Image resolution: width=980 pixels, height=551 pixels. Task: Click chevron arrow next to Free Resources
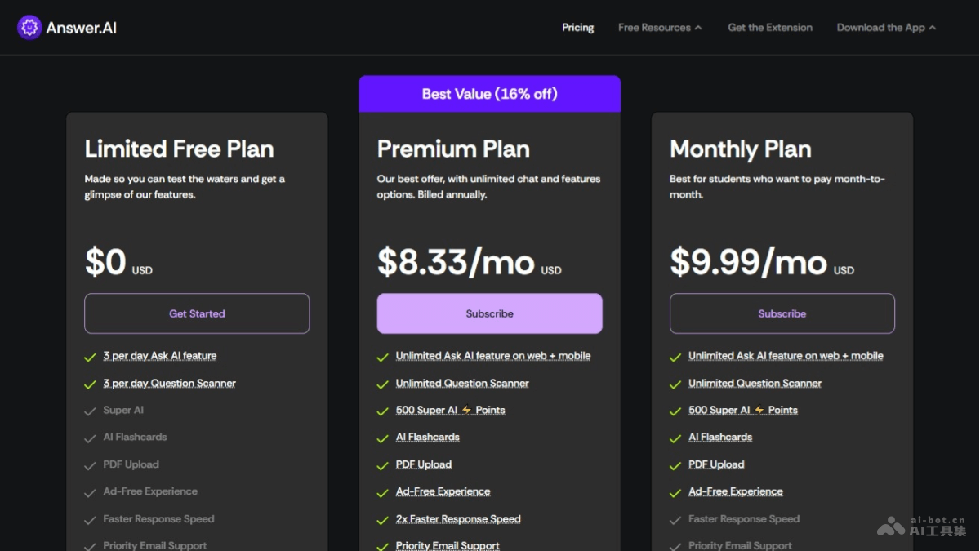698,28
